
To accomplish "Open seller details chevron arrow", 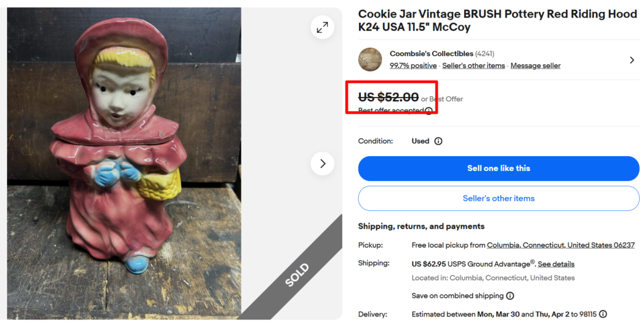I will [x=631, y=60].
